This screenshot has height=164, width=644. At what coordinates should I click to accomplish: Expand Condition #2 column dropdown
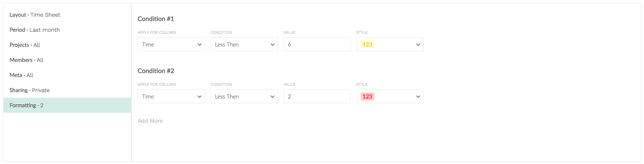[171, 96]
